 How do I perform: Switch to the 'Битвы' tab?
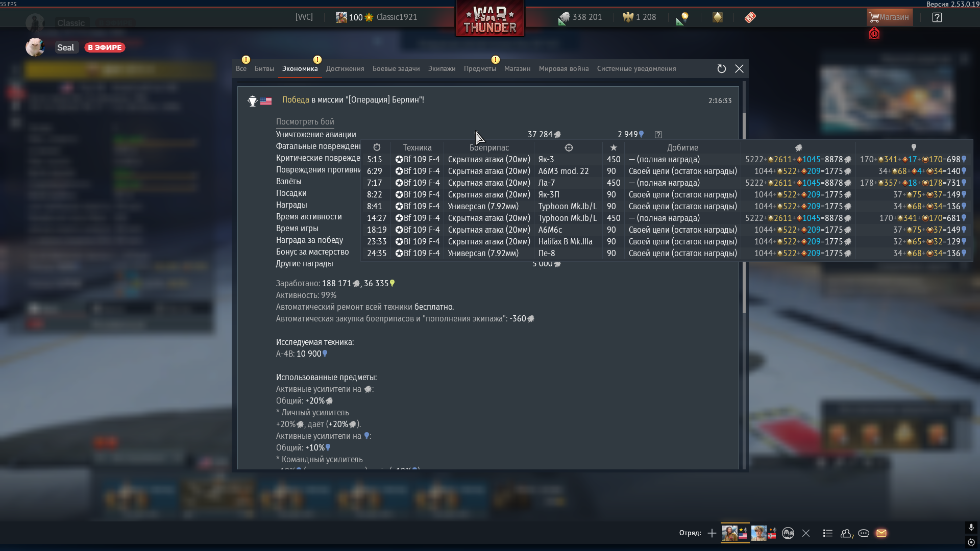264,69
